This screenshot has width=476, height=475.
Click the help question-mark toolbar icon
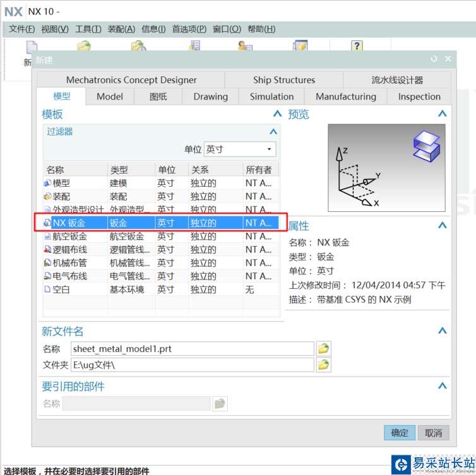click(357, 45)
